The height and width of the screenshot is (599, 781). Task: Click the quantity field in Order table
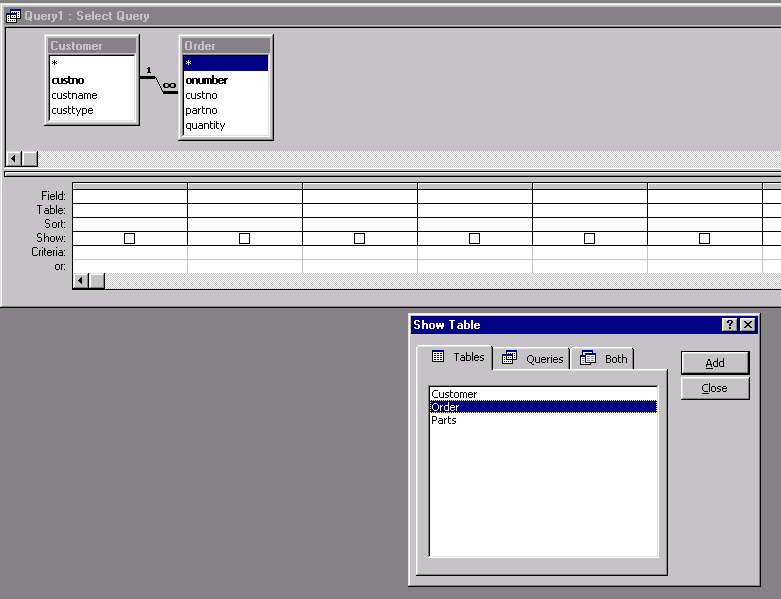205,125
